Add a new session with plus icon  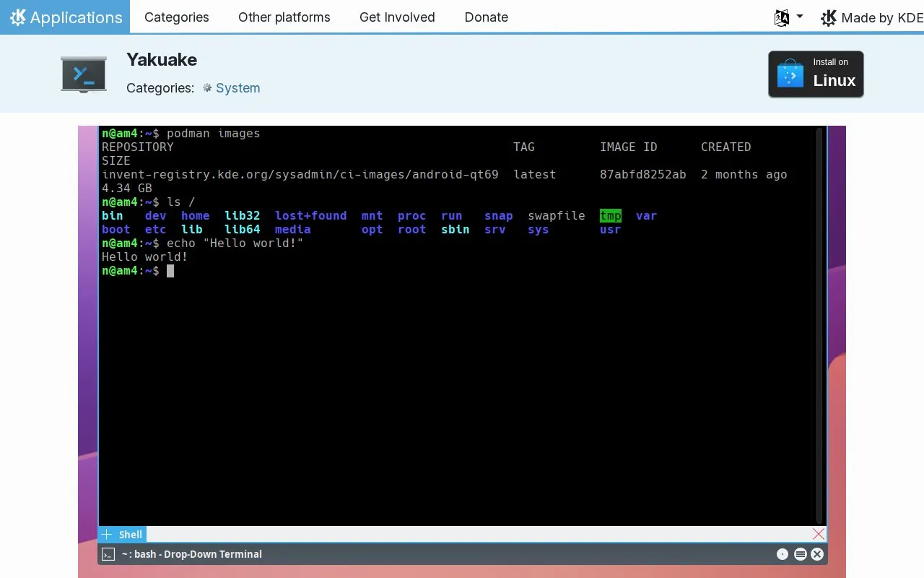107,535
